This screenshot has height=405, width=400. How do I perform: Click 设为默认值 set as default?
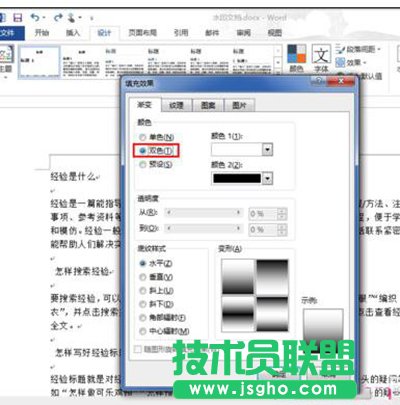(x=360, y=76)
